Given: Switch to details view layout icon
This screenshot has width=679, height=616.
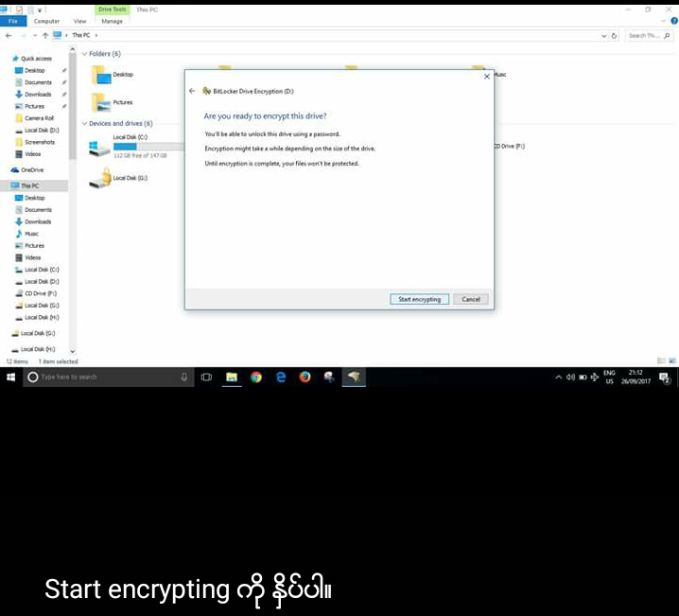Looking at the screenshot, I should click(661, 361).
